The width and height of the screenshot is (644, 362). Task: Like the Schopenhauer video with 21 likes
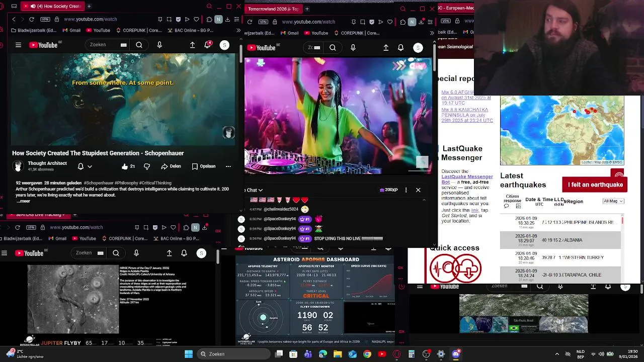pyautogui.click(x=128, y=166)
